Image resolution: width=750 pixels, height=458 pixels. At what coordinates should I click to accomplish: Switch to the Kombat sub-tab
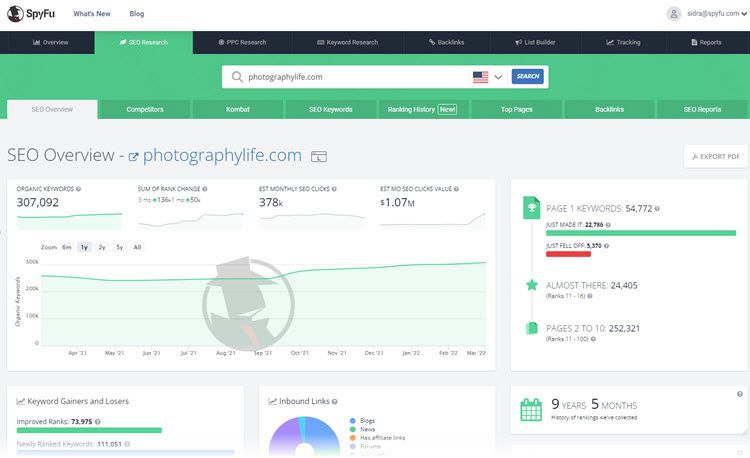pos(238,109)
